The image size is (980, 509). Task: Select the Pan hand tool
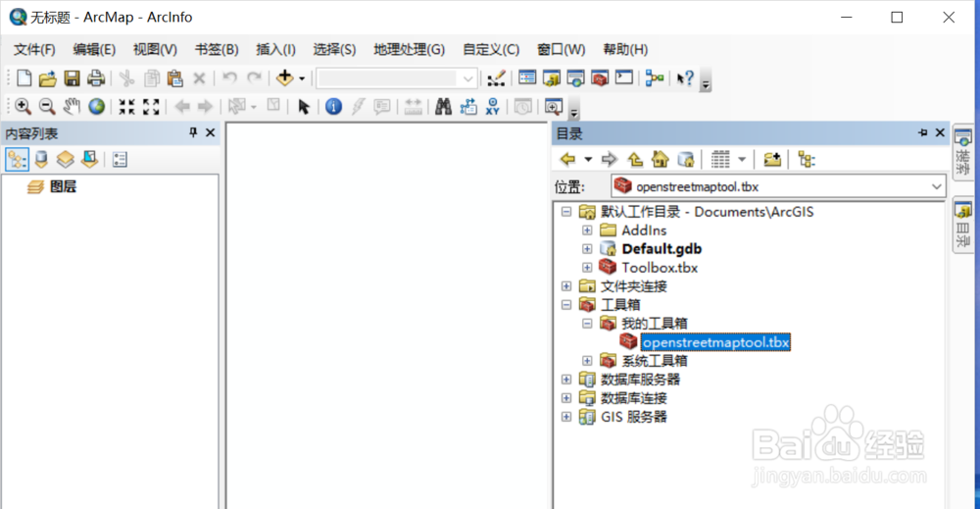pos(72,106)
